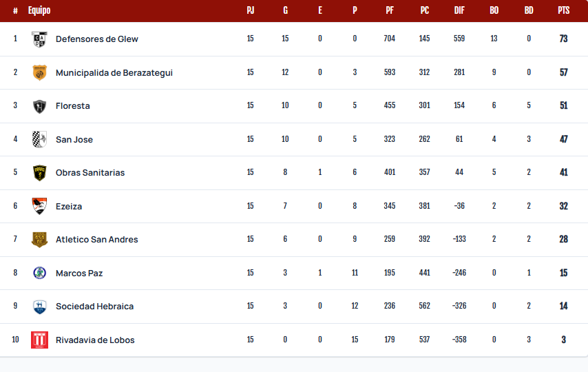Click the Marcos Paz team name

point(79,273)
